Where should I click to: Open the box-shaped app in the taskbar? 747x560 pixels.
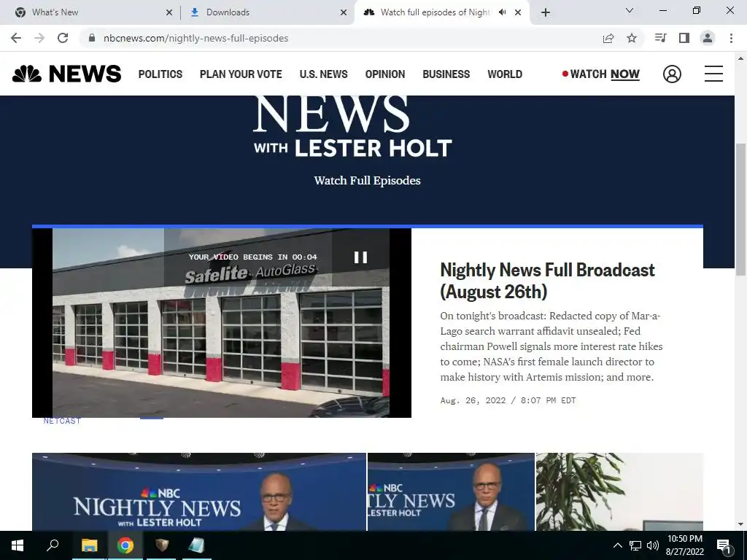click(x=162, y=545)
